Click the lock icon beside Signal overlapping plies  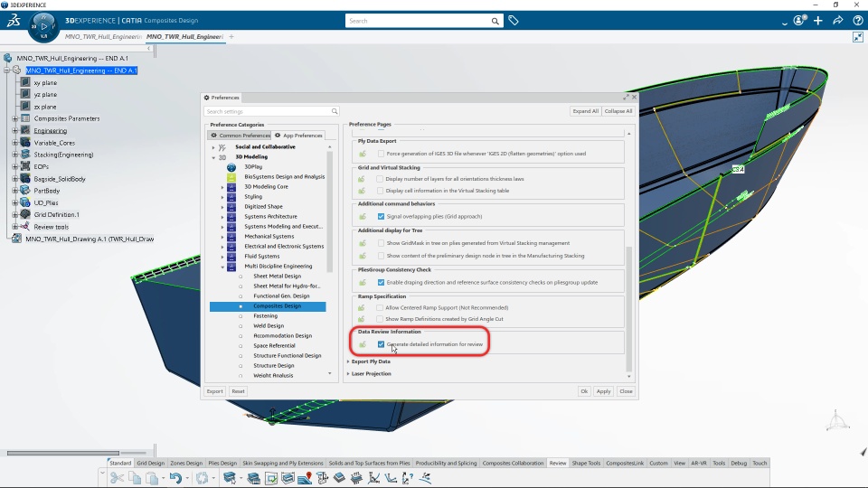coord(362,216)
